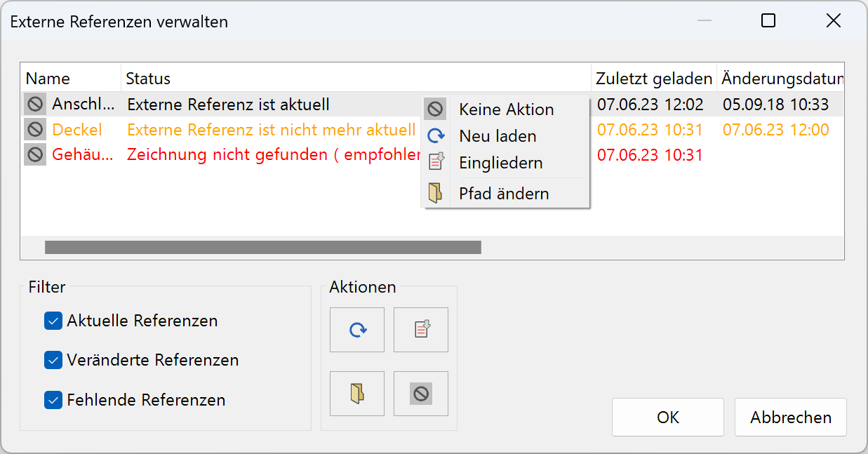Click reload icon in Aktionen panel

point(357,330)
